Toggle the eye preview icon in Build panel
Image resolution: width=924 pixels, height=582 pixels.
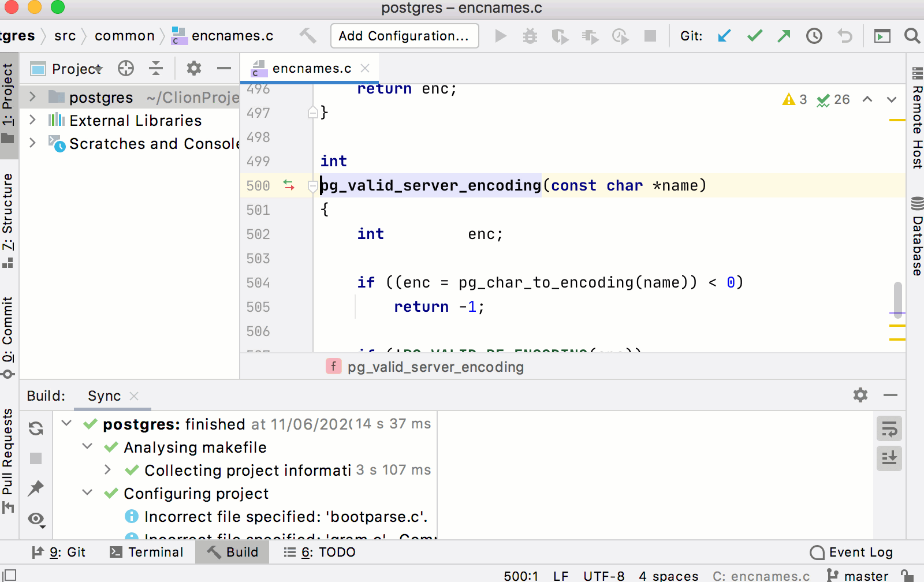tap(36, 519)
